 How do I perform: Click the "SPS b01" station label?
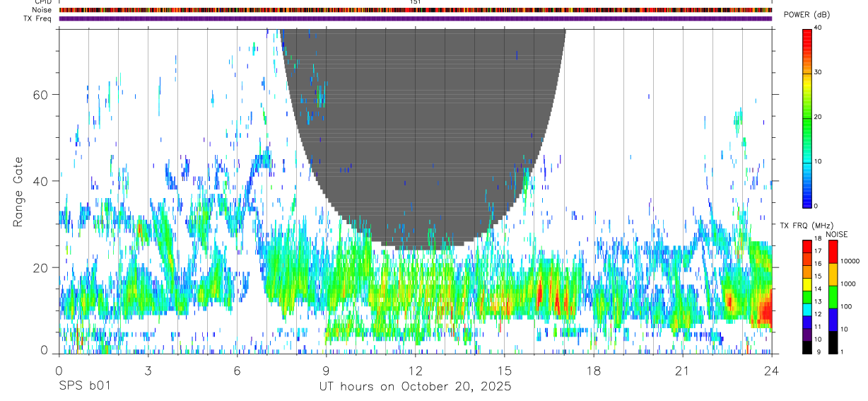point(84,387)
